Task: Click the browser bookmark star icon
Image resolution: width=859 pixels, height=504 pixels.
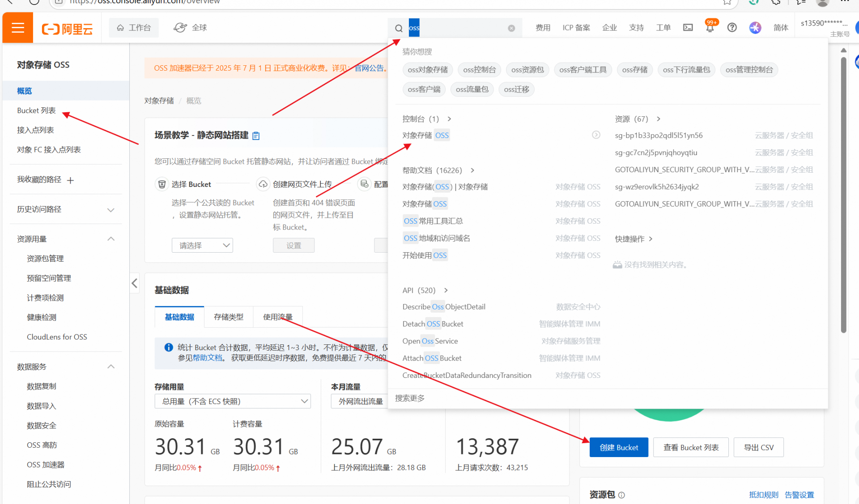Action: coord(727,2)
